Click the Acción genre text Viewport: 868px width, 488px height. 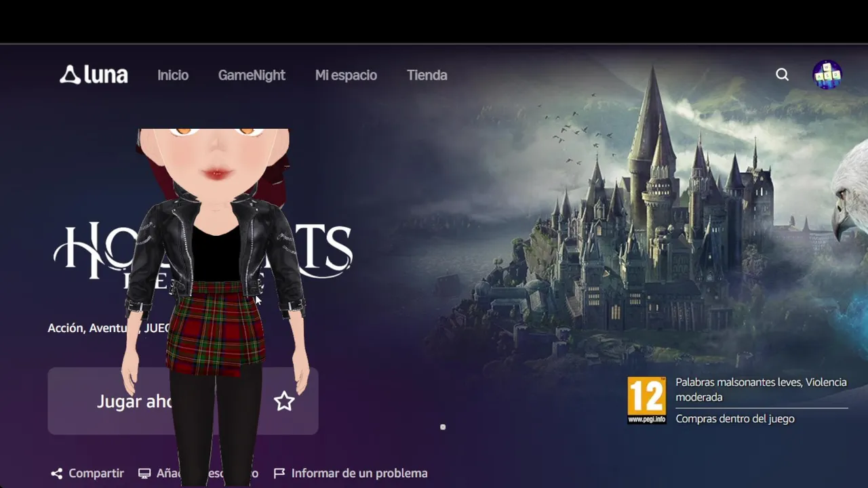[x=66, y=328]
